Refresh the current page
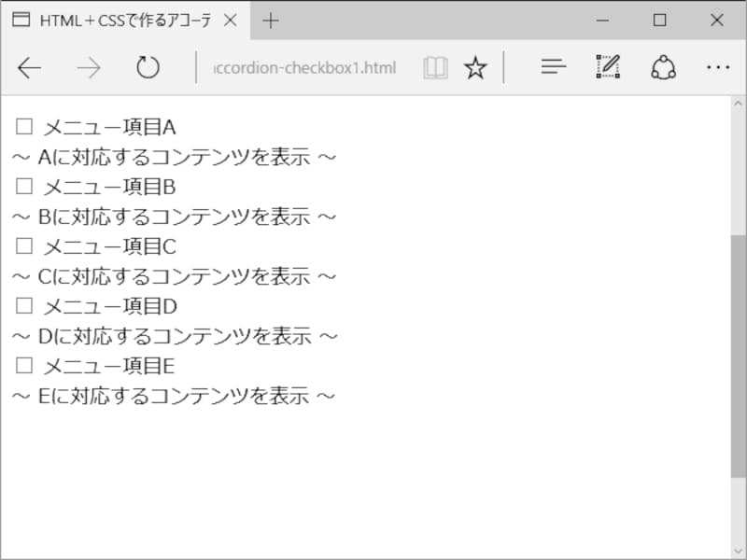Viewport: 747px width, 560px height. pos(148,68)
